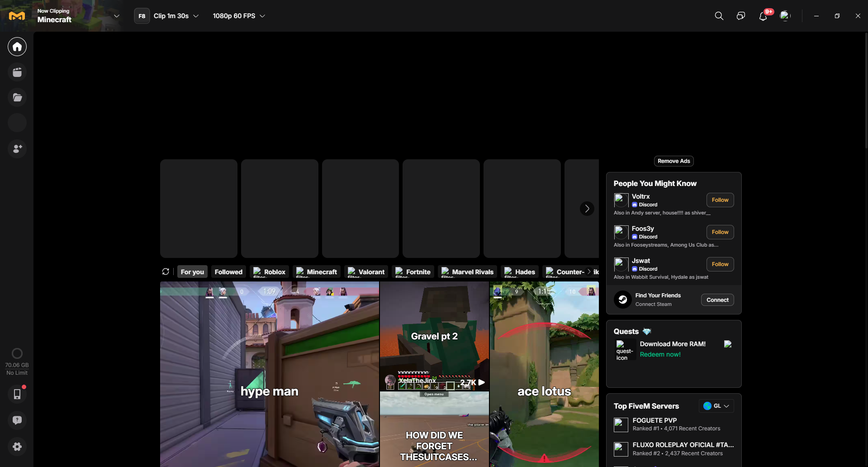Go to Home in the sidebar
This screenshot has height=467, width=868.
(17, 47)
